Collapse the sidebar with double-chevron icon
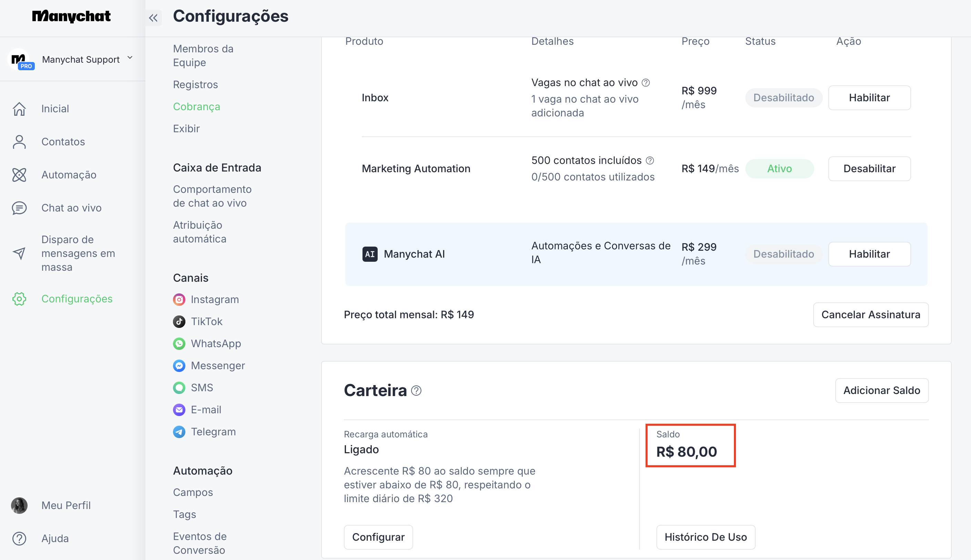The width and height of the screenshot is (971, 560). pyautogui.click(x=153, y=18)
